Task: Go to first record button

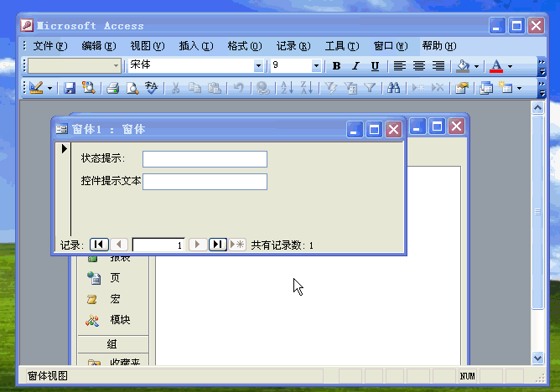Action: pos(99,245)
